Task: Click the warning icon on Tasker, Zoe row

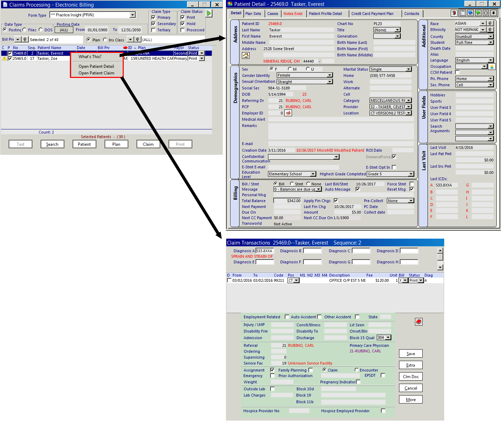Action: (4, 58)
